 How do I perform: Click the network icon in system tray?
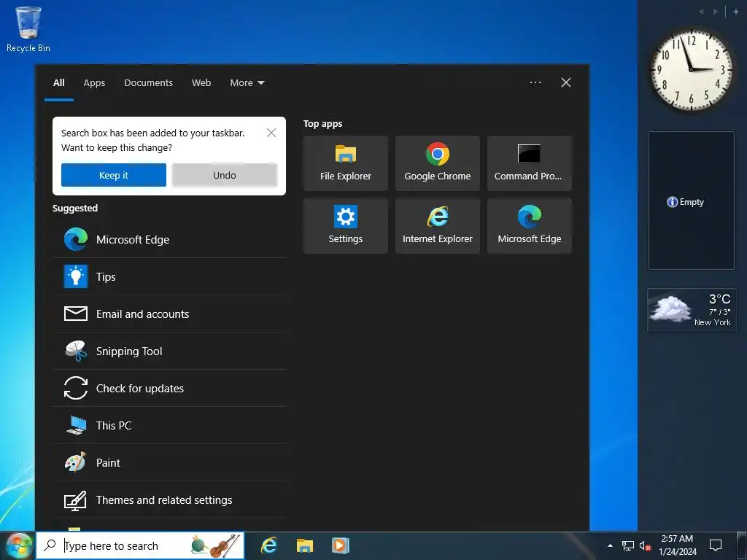tap(628, 545)
